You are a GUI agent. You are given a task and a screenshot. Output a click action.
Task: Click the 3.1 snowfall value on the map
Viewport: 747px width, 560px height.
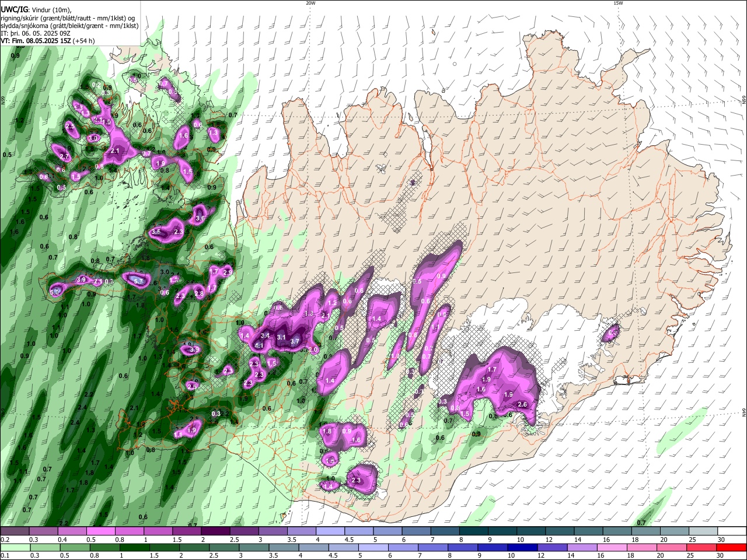[281, 337]
